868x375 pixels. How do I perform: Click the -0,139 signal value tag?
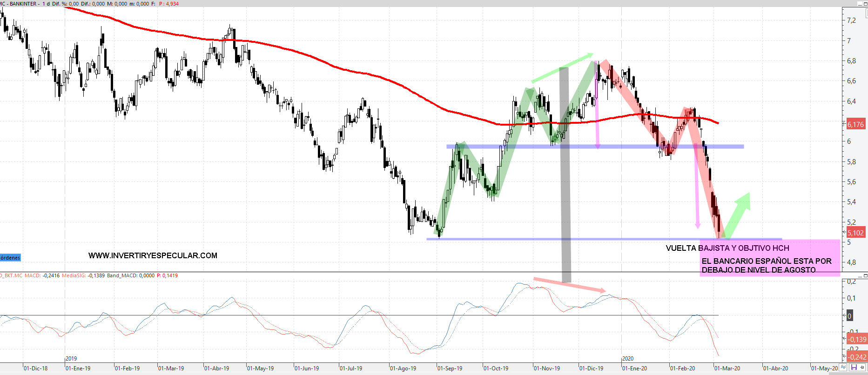[x=856, y=339]
